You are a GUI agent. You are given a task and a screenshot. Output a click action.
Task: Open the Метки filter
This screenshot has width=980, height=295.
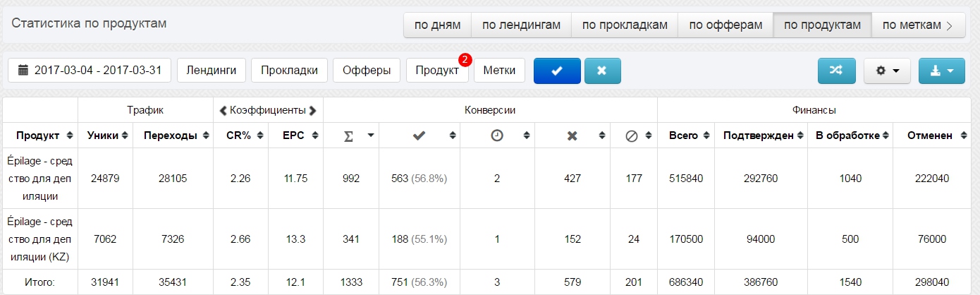499,71
